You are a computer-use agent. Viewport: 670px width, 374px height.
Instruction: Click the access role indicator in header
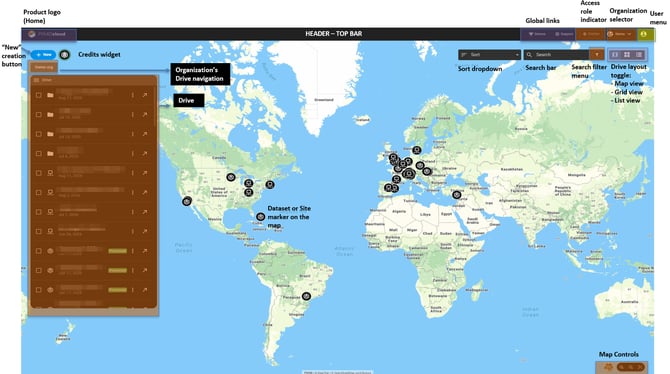(591, 34)
